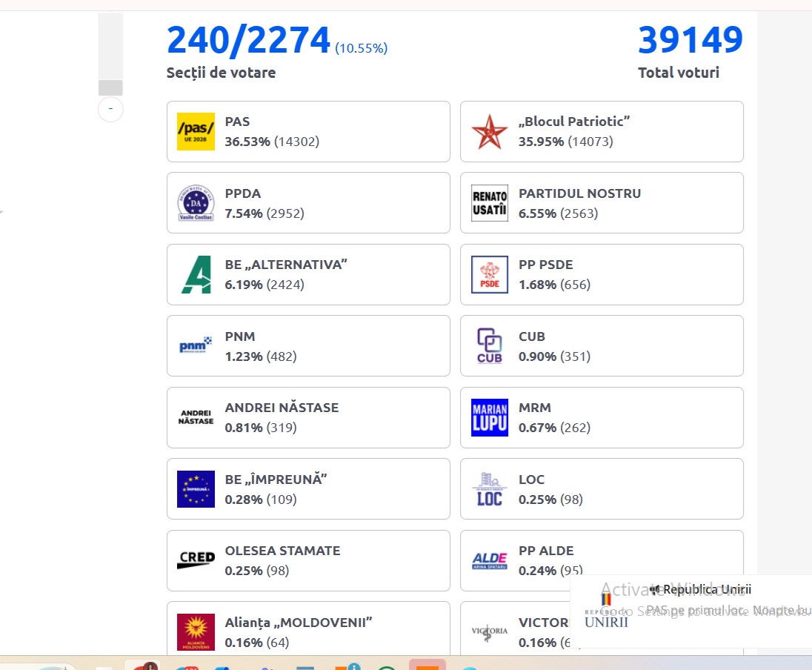The image size is (812, 670).
Task: Click the Renato Usatîi party logo
Action: [490, 203]
